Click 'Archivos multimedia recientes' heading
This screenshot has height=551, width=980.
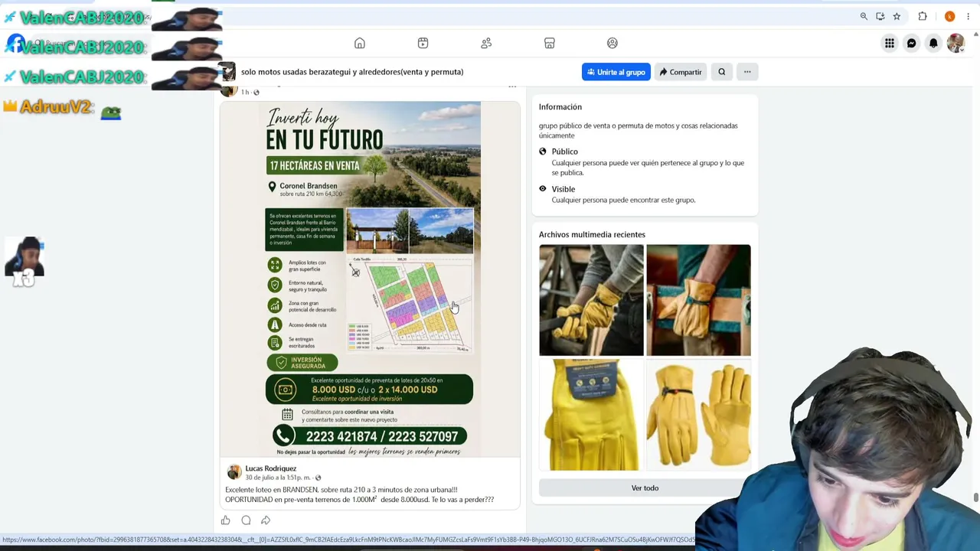click(592, 235)
